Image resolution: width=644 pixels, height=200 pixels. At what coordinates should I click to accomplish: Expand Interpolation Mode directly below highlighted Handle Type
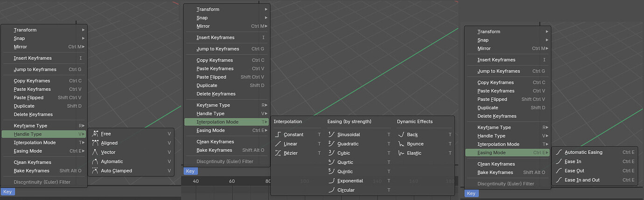click(44, 143)
